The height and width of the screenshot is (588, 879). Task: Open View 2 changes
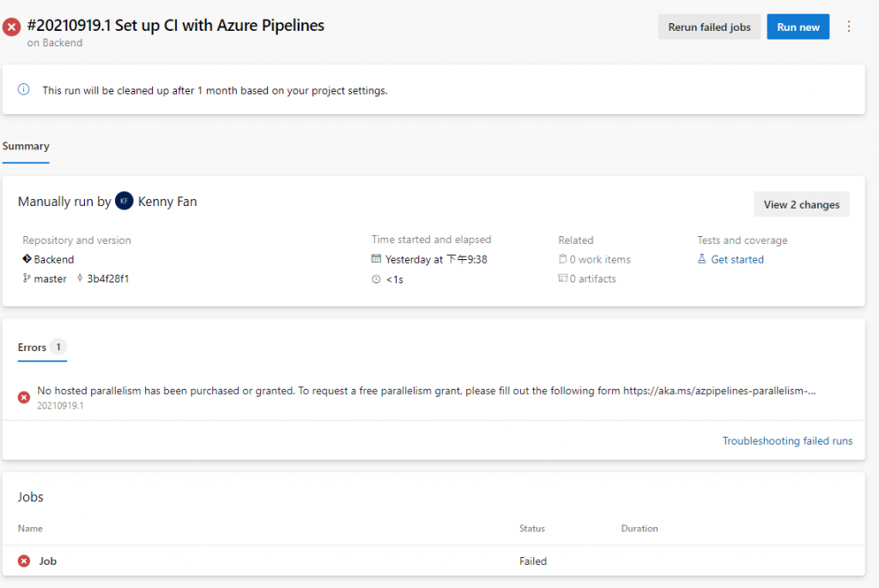tap(801, 205)
